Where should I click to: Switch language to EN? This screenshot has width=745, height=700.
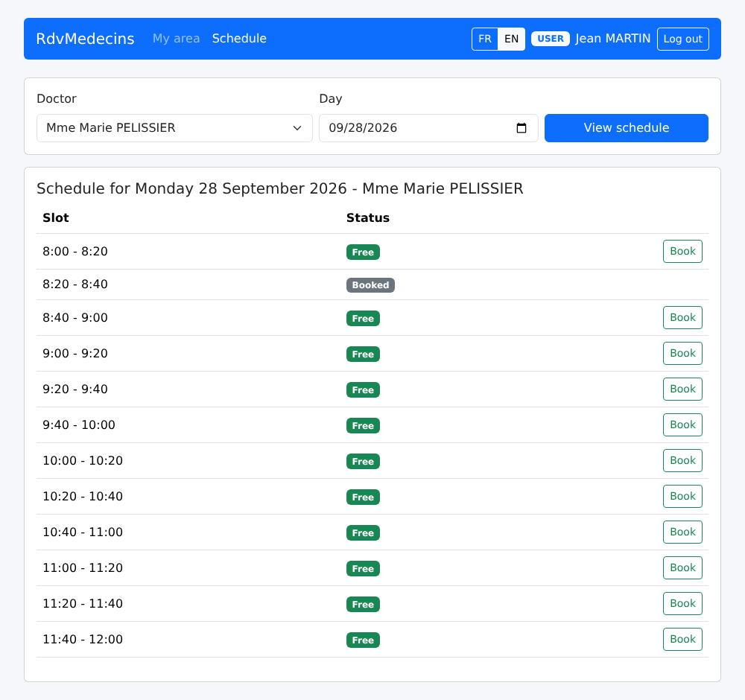tap(511, 39)
